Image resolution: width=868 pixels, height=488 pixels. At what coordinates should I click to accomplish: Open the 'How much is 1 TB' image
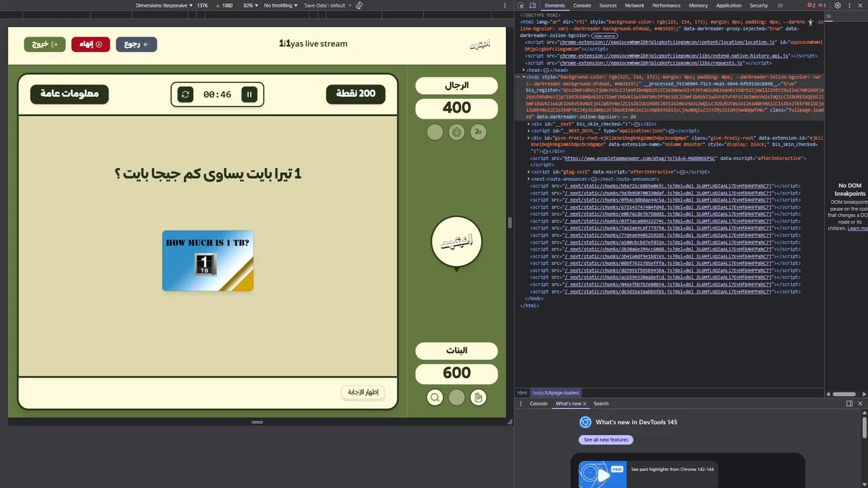coord(208,261)
